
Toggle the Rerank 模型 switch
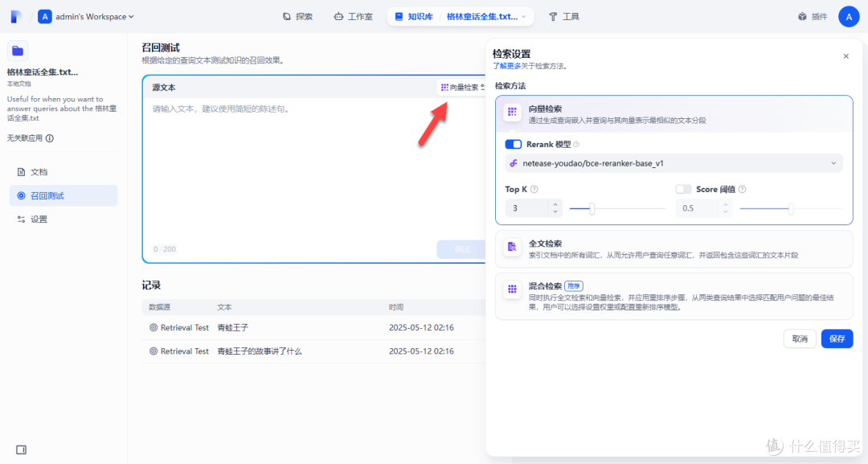[x=513, y=145]
